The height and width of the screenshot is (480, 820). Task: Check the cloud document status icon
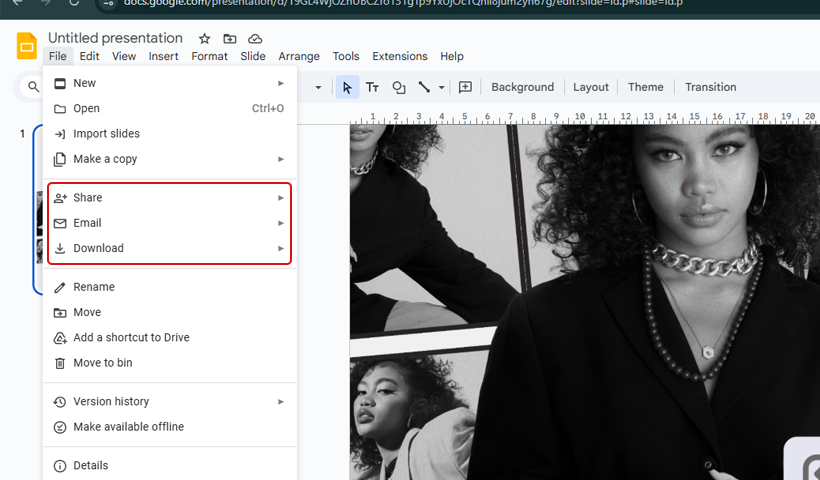pyautogui.click(x=255, y=38)
